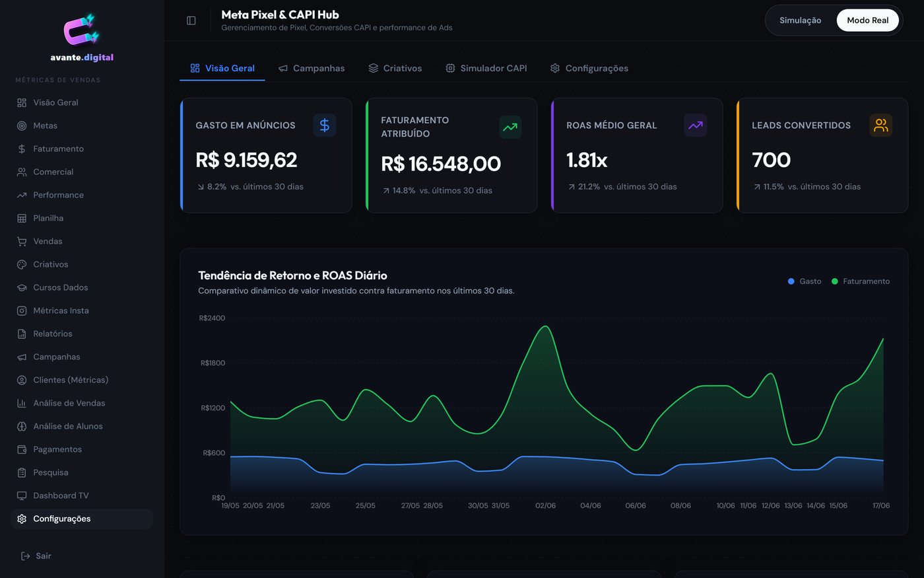
Task: Switch to Simulação mode
Action: point(800,20)
